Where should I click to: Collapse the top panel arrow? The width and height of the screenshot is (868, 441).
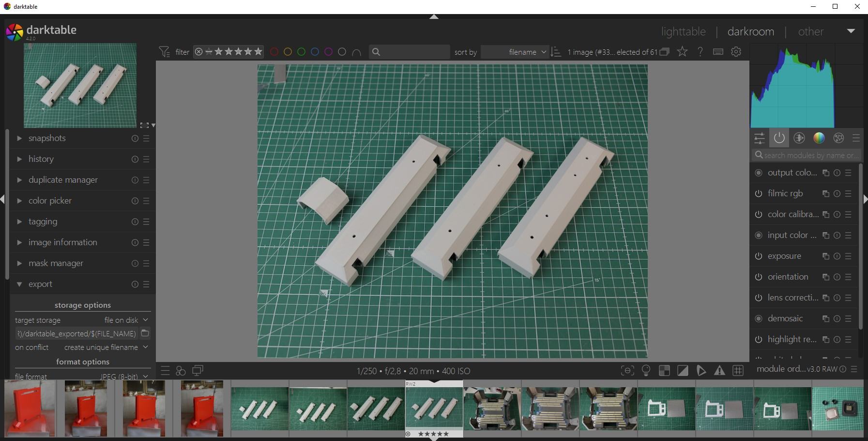click(x=434, y=17)
